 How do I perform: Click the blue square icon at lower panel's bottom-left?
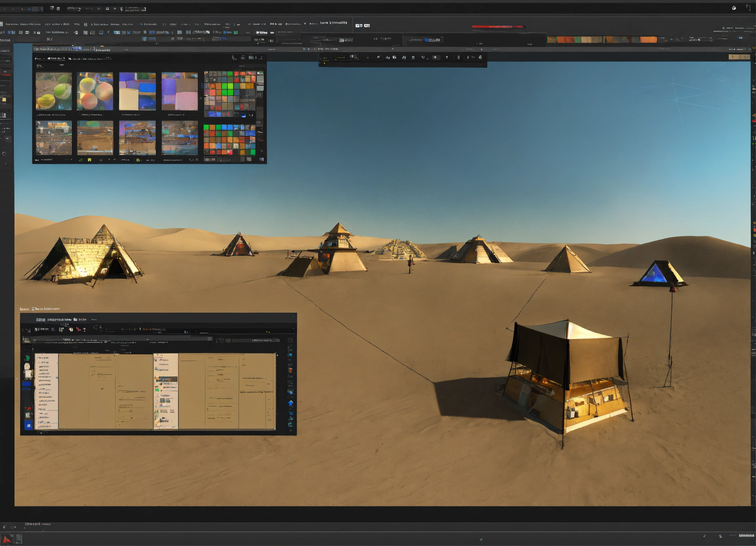[28, 425]
